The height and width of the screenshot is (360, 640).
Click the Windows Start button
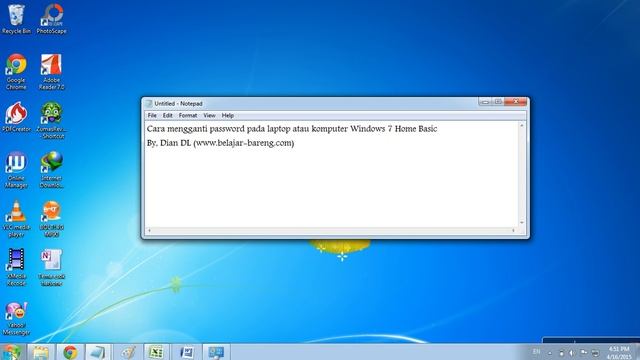(x=12, y=352)
